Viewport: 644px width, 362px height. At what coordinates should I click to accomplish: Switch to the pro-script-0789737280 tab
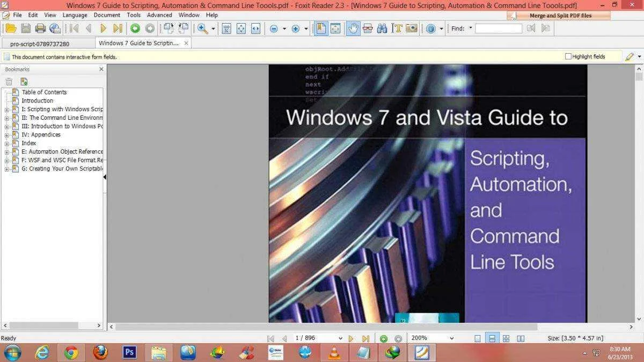click(47, 44)
